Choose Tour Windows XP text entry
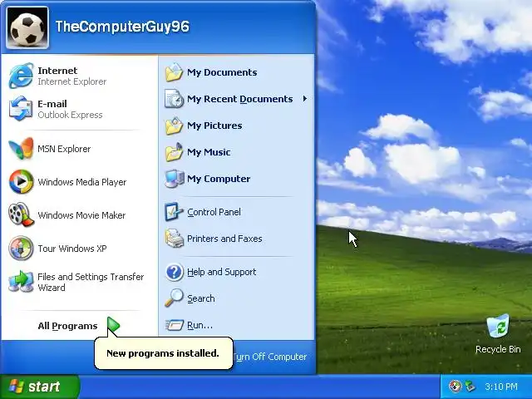The height and width of the screenshot is (399, 532). pos(72,249)
